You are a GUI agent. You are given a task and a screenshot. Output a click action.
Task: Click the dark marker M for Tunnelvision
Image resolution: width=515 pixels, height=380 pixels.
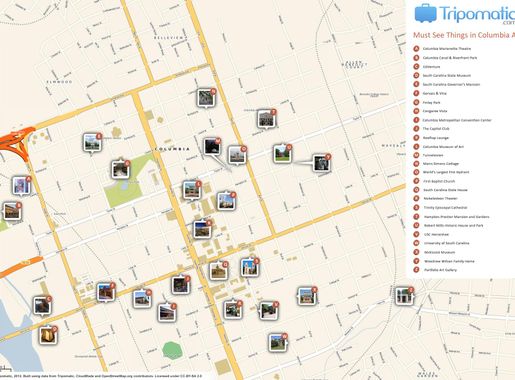click(212, 147)
